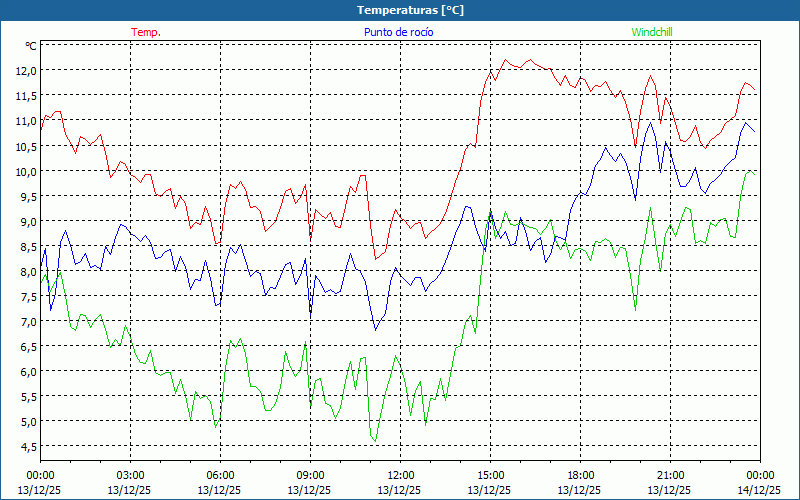Click the 10,0 y-axis value label
800x500 pixels.
25,171
